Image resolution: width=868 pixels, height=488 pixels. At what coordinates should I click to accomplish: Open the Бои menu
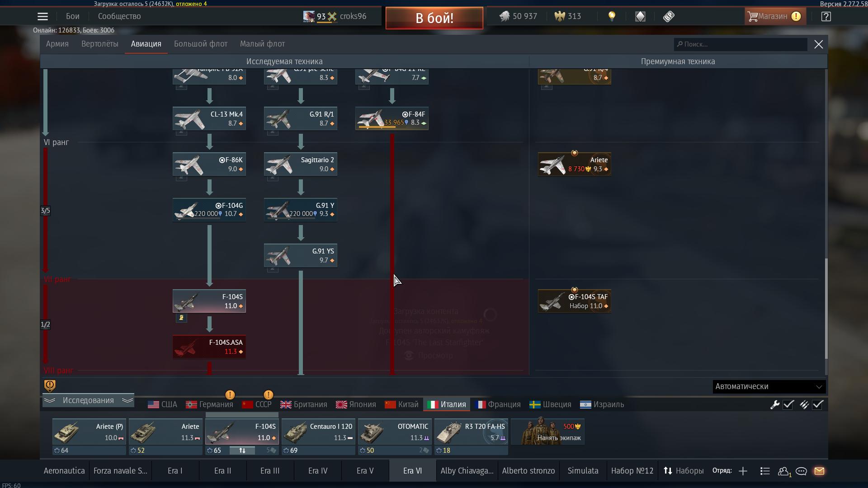pyautogui.click(x=73, y=16)
